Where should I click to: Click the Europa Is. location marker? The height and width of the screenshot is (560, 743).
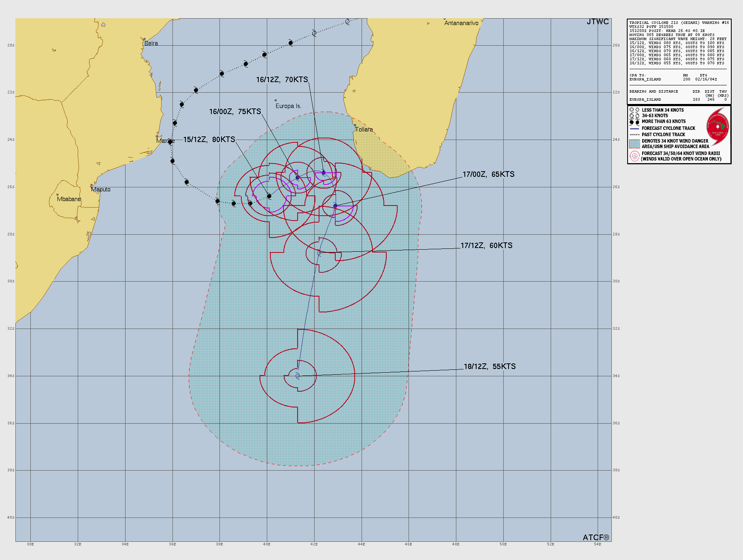276,100
